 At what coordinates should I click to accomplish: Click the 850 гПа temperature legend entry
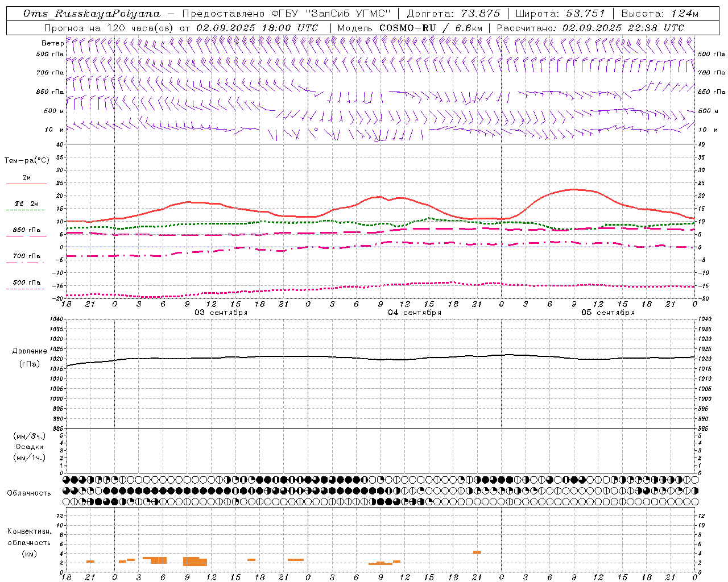coord(26,230)
